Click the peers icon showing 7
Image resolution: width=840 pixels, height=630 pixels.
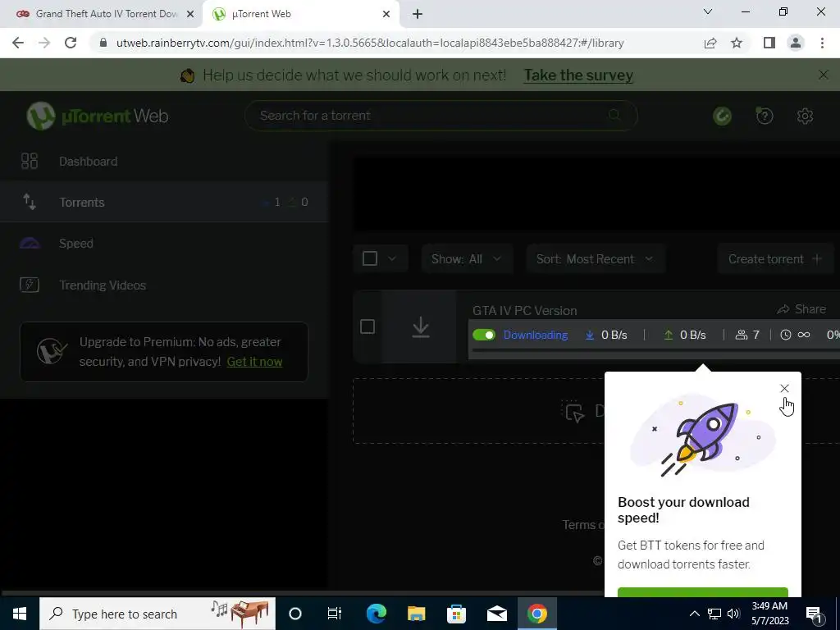(x=741, y=335)
